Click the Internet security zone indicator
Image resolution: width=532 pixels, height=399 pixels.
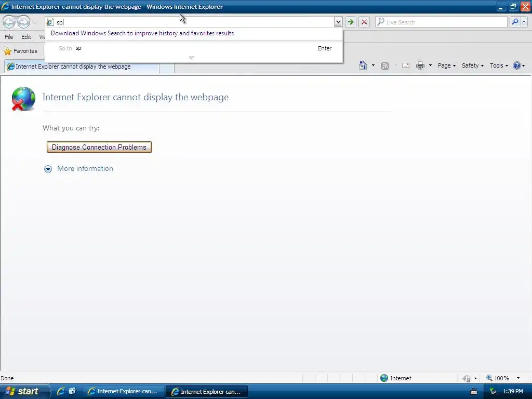395,378
